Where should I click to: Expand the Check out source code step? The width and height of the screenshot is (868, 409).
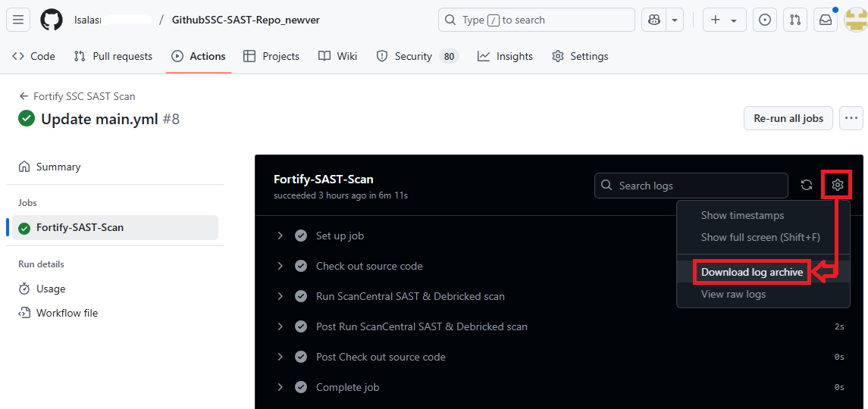(x=280, y=266)
